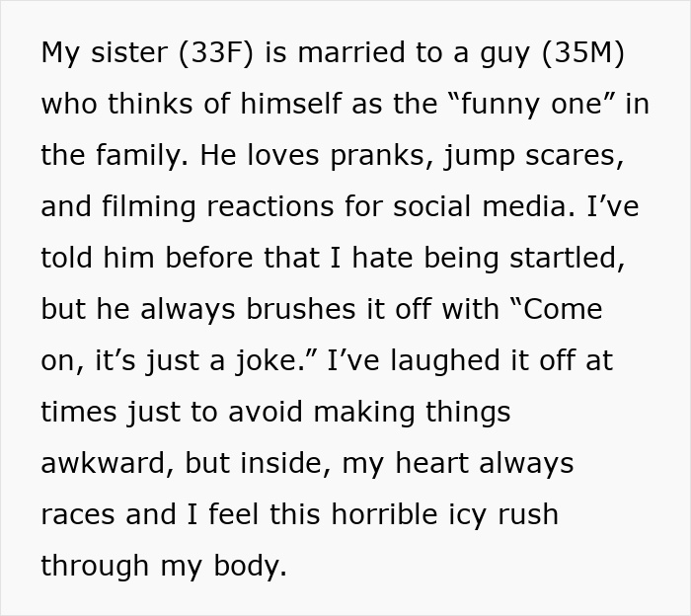Click the word "himself" in second line
691x616 pixels.
point(290,104)
